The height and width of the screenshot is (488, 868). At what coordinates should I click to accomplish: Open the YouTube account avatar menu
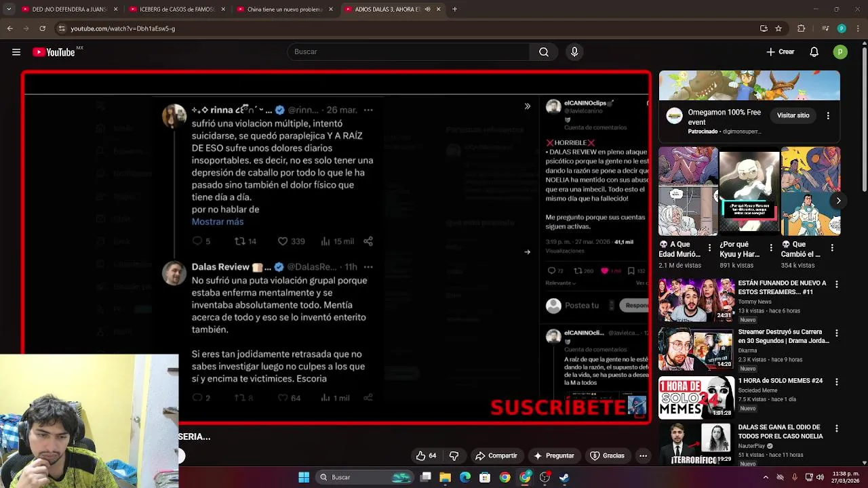tap(841, 52)
